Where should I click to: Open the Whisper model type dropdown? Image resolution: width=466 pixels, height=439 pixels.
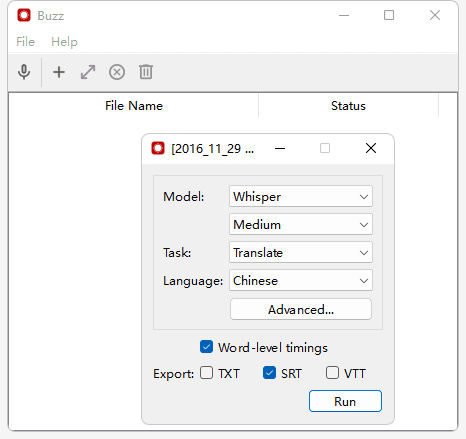coord(301,196)
